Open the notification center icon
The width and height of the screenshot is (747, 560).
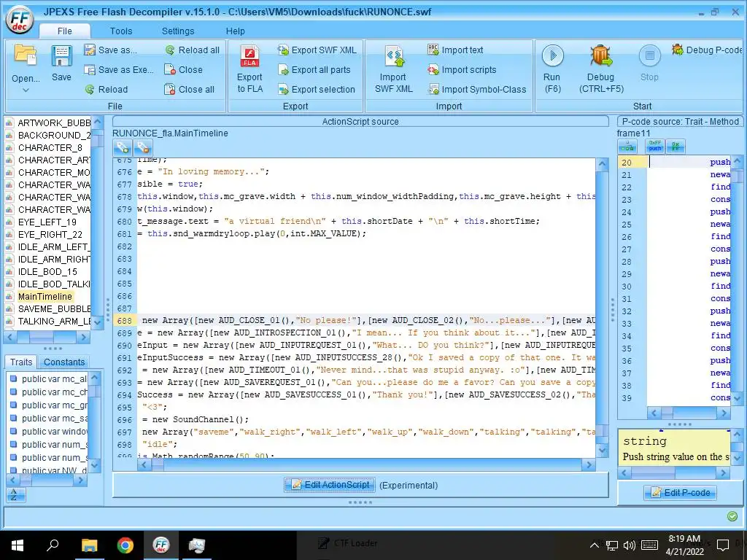[x=723, y=545]
